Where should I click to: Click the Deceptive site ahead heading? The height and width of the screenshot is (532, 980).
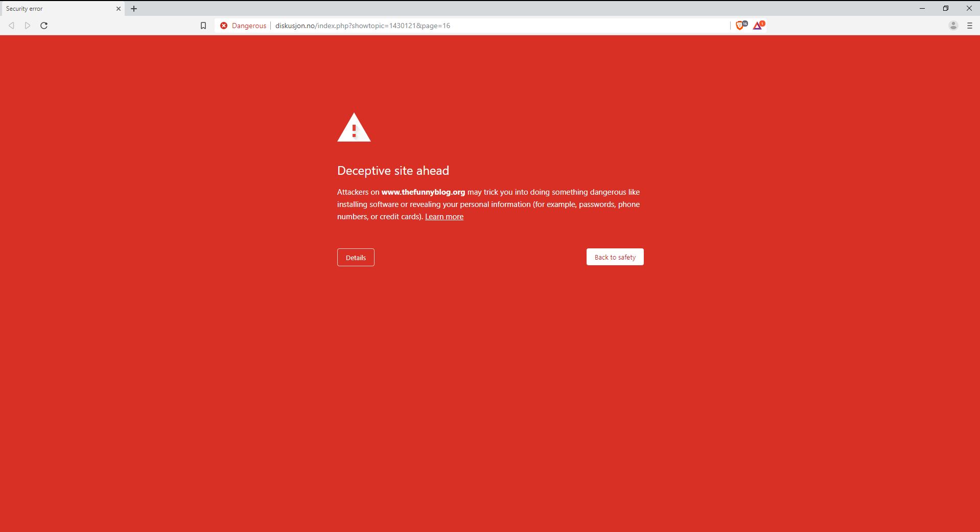click(x=393, y=171)
